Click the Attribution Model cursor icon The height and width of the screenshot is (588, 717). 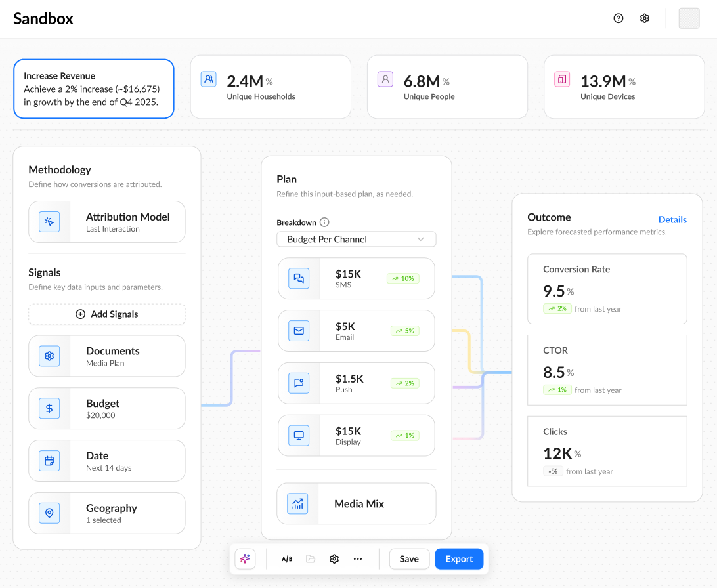point(49,222)
